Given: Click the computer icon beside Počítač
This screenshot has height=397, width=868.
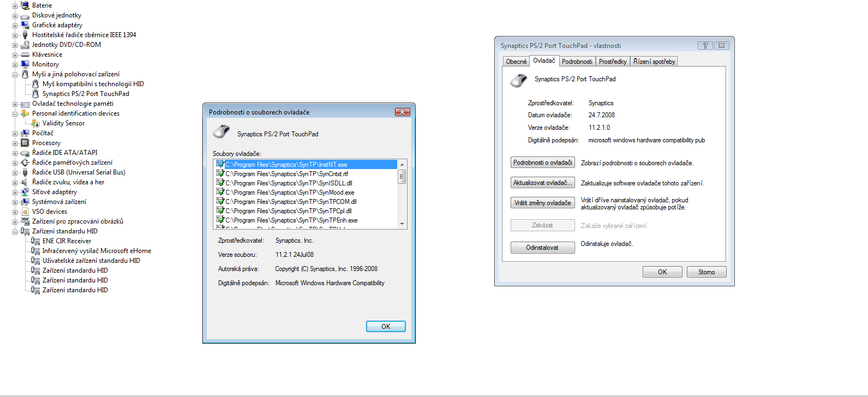Looking at the screenshot, I should 25,133.
